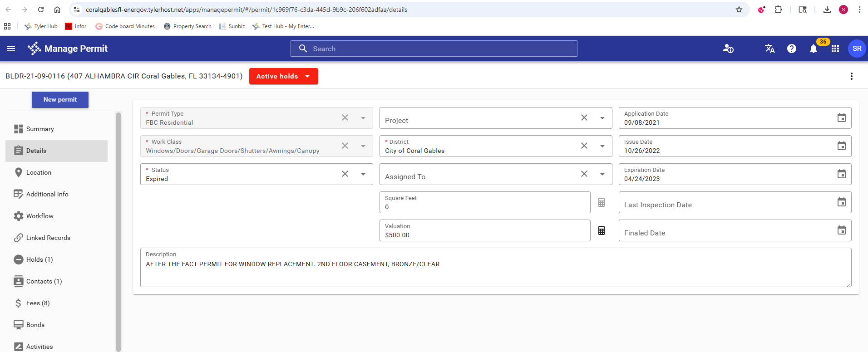Screen dimensions: 868x352
Task: Expand the Status dropdown arrow
Action: pyautogui.click(x=363, y=174)
